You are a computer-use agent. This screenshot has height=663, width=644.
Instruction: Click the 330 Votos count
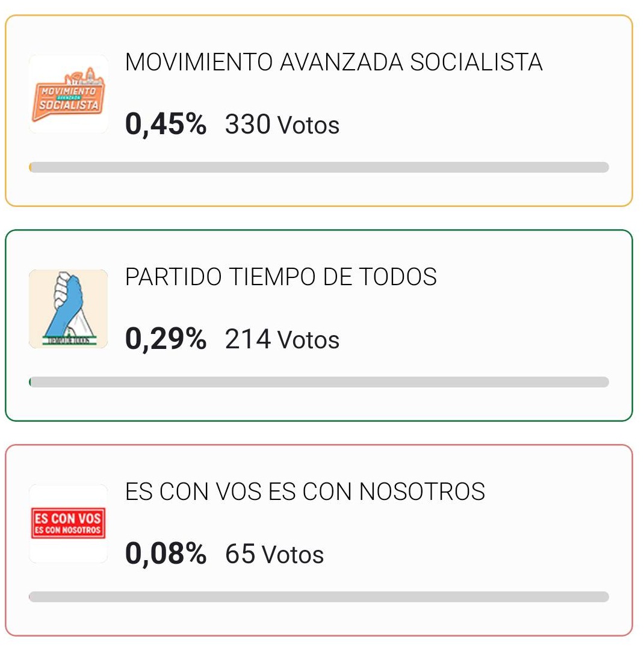(x=282, y=125)
